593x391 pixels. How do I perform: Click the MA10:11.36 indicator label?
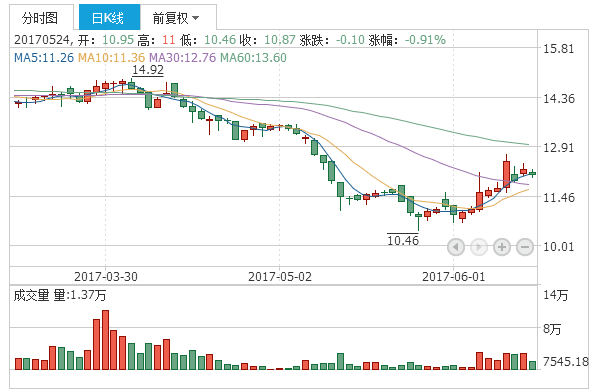click(111, 57)
